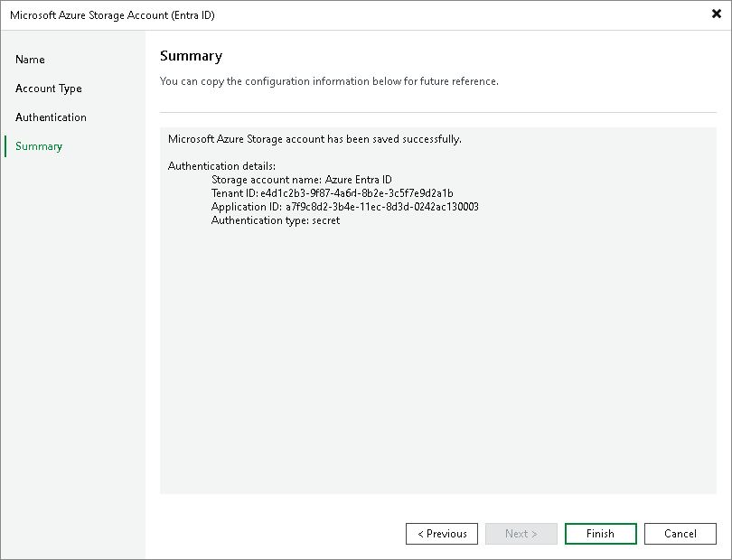This screenshot has height=560, width=732.
Task: Open the Account Type step
Action: click(49, 89)
